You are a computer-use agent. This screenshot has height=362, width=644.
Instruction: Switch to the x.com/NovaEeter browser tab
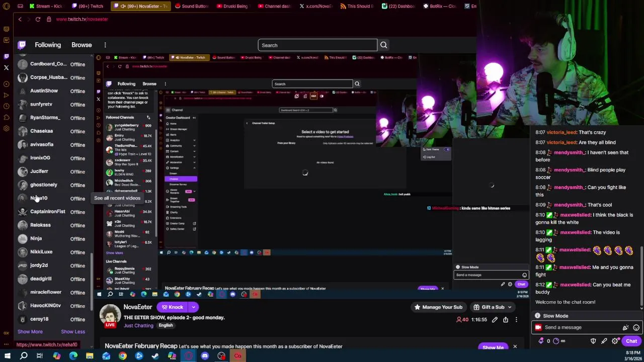point(316,6)
